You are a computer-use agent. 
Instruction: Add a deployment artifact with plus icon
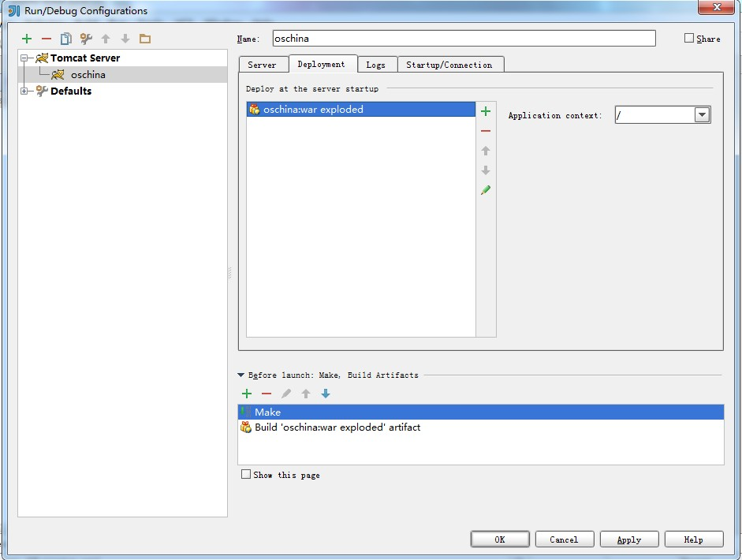485,111
